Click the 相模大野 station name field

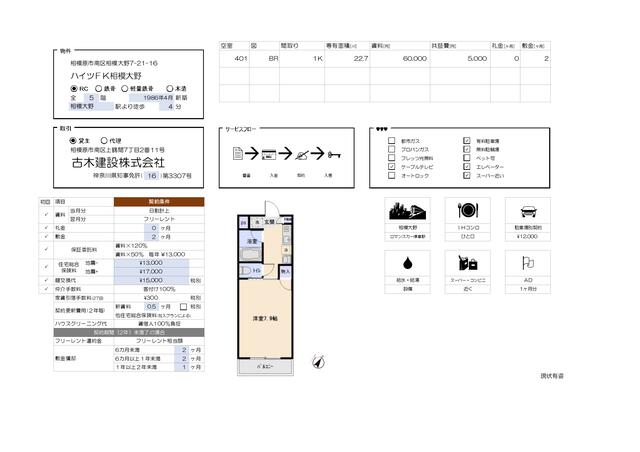pos(91,106)
